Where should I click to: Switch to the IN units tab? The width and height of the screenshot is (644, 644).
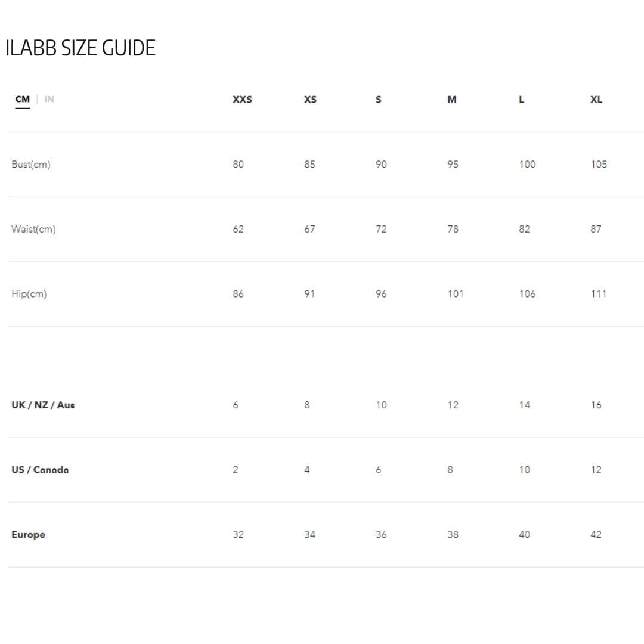coord(49,100)
